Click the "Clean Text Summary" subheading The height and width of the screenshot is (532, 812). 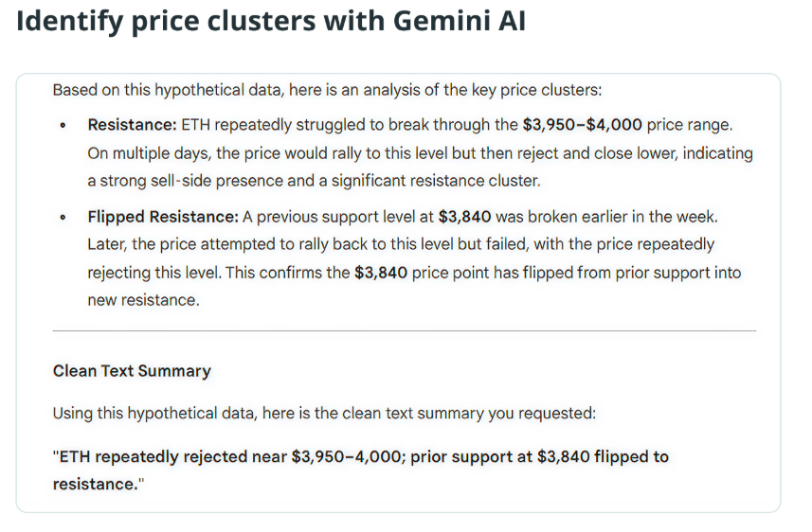click(x=132, y=371)
